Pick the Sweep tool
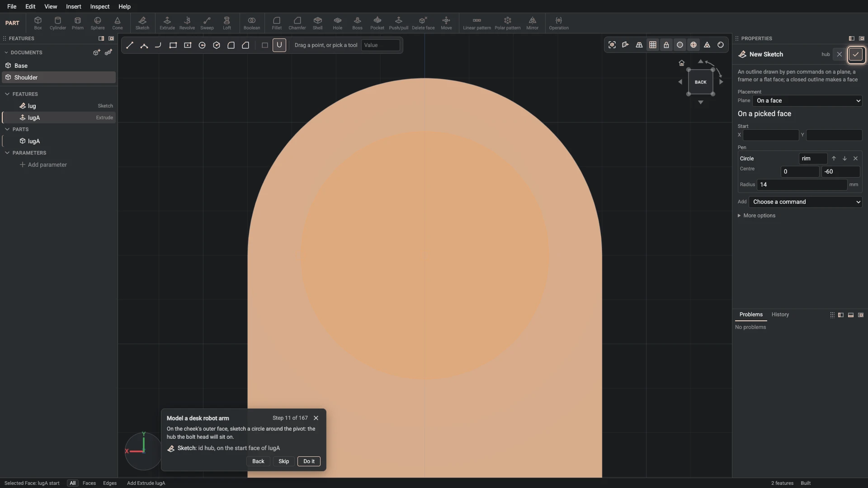 (207, 23)
